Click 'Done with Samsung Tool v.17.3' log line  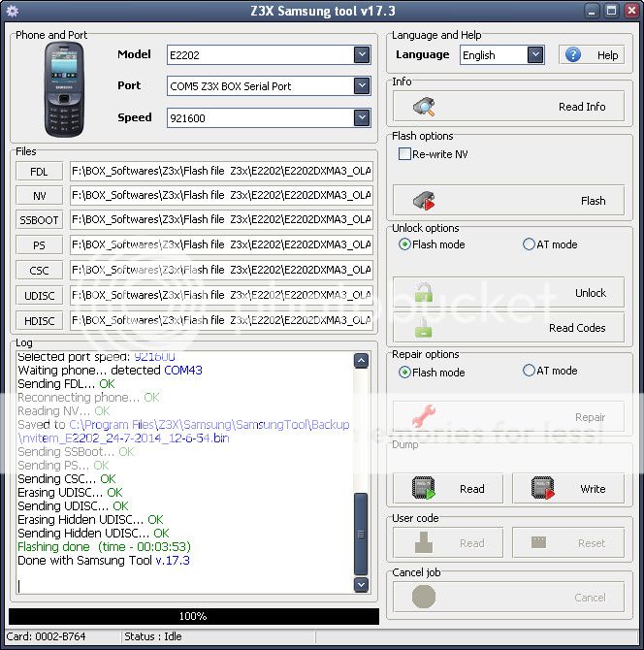pyautogui.click(x=104, y=561)
